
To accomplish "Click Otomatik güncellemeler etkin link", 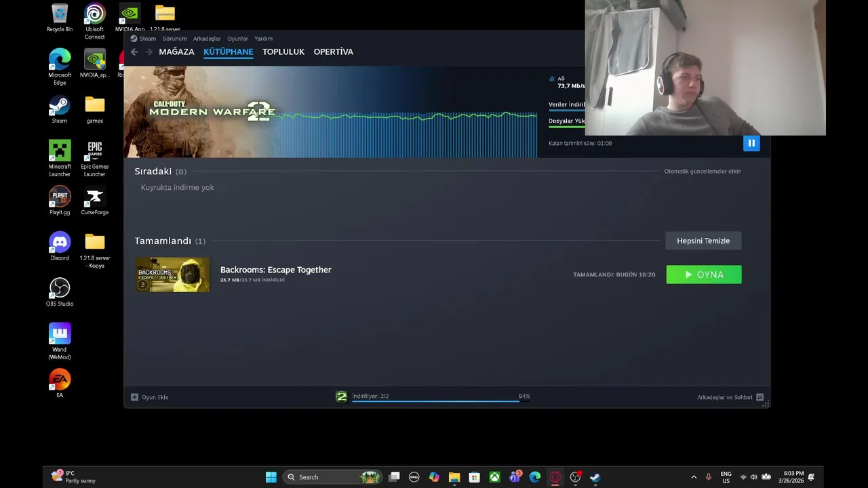I will [703, 171].
